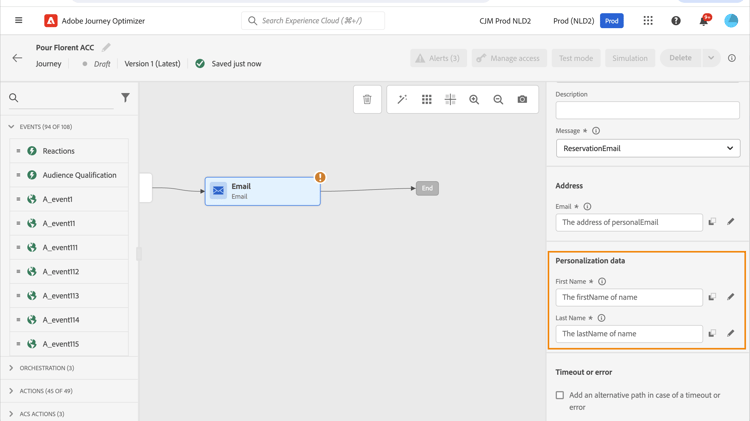Edit the Email address expression with pencil

pos(730,222)
